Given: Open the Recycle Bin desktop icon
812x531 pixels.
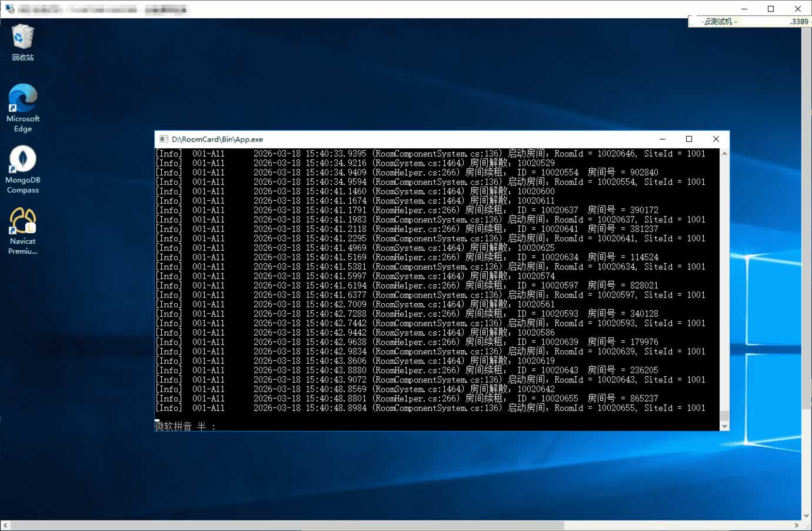Looking at the screenshot, I should [22, 42].
